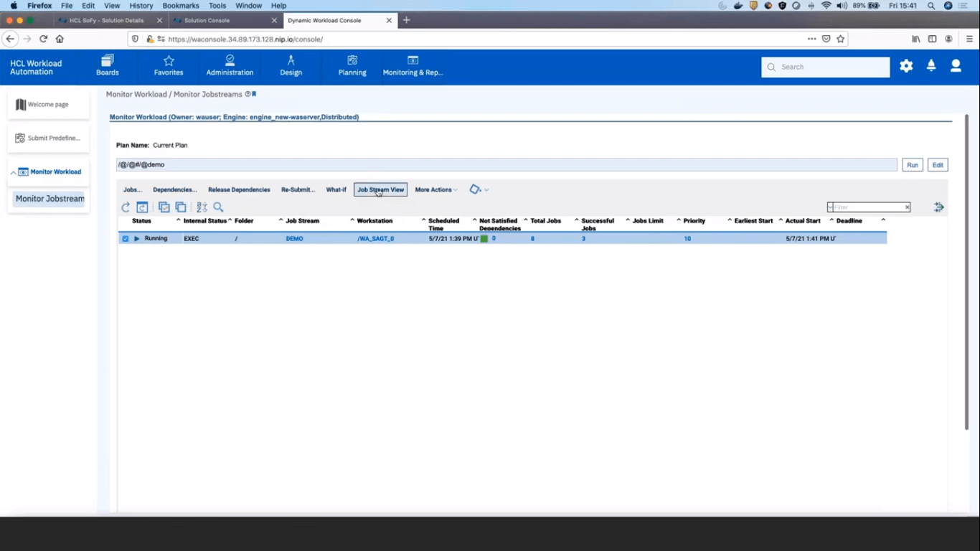Viewport: 980px width, 551px height.
Task: Collapse the Monitor Workload sidebar section
Action: (14, 173)
